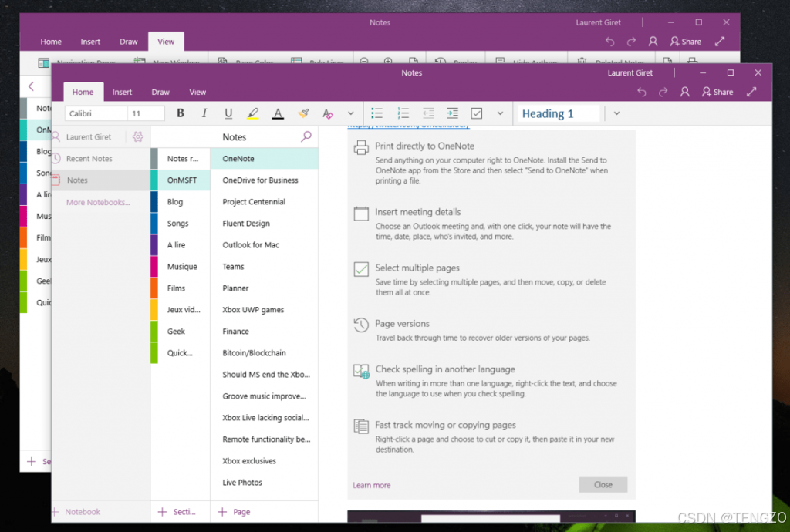Open the Live Photos page
The height and width of the screenshot is (532, 790).
265,483
